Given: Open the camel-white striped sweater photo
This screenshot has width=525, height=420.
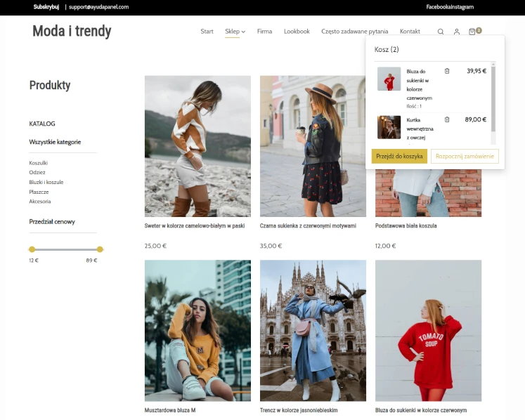Looking at the screenshot, I should 197,146.
